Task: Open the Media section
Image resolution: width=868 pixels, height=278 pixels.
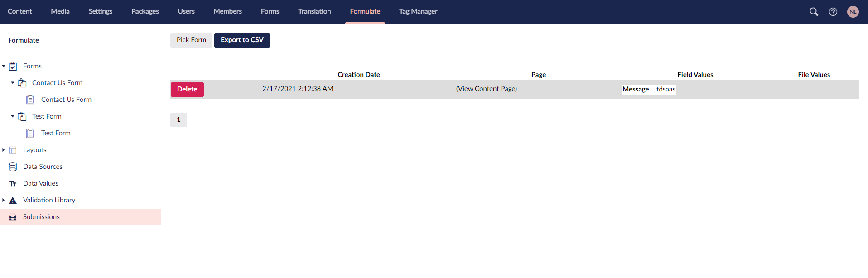Action: coord(60,11)
